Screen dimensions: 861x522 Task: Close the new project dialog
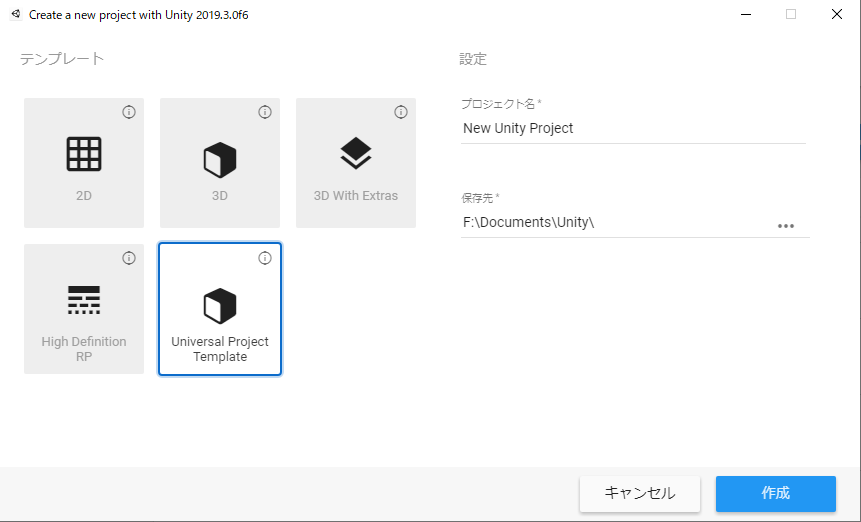pos(836,14)
